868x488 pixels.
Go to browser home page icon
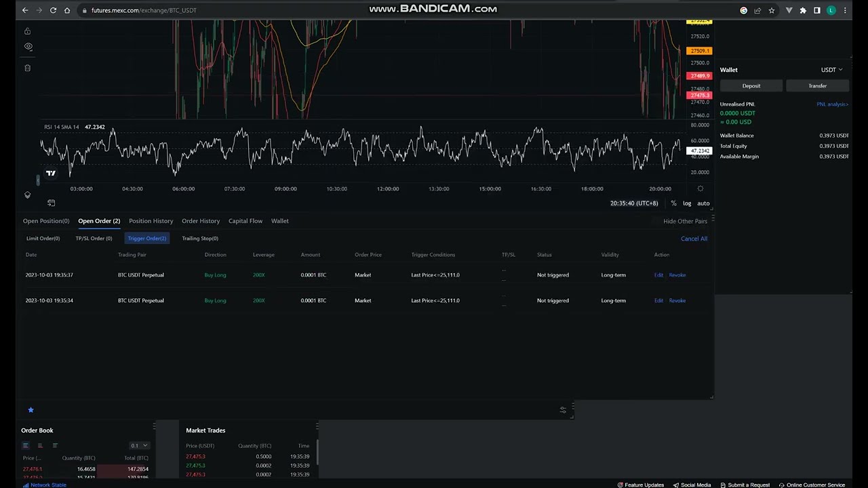(67, 10)
